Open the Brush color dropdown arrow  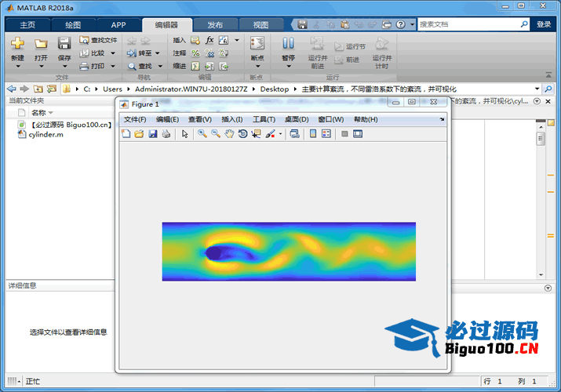pos(280,134)
